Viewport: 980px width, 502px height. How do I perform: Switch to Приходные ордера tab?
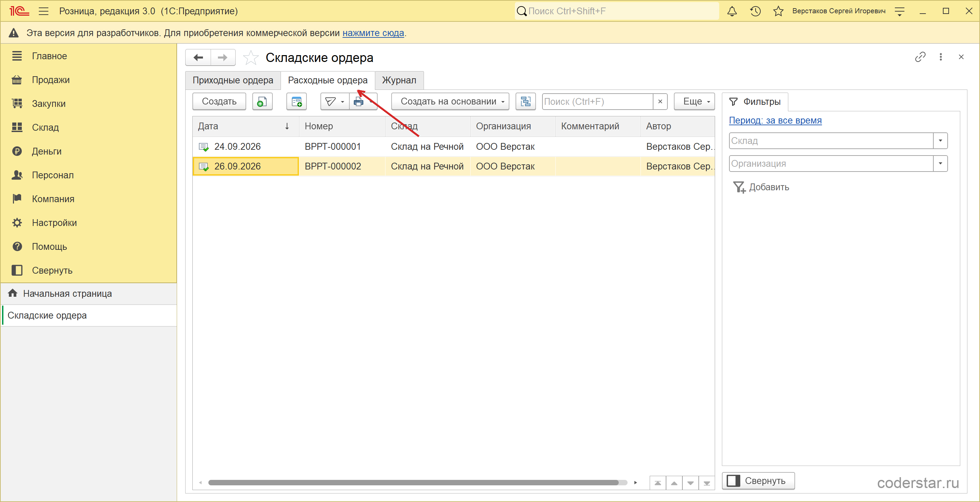pos(233,80)
